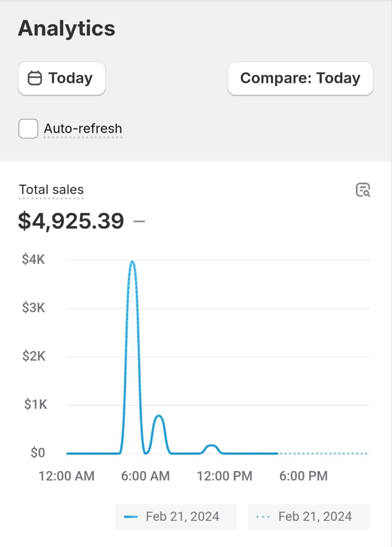The height and width of the screenshot is (547, 392).
Task: Open the Today date range picker
Action: pyautogui.click(x=62, y=79)
